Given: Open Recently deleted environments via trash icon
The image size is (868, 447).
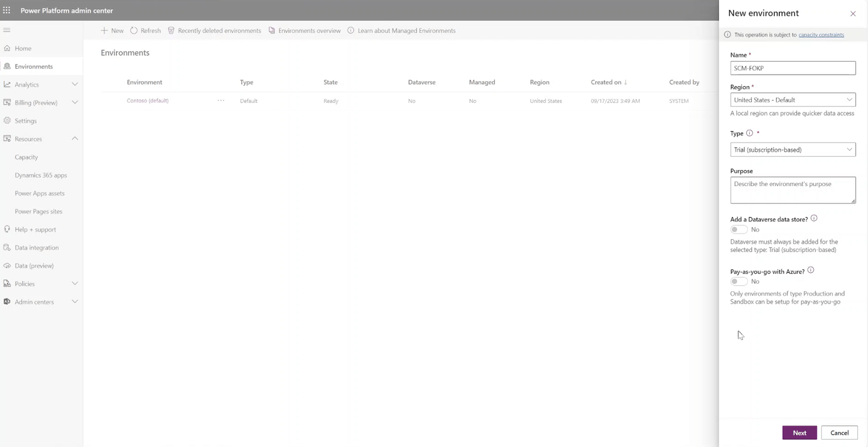Looking at the screenshot, I should (x=171, y=30).
